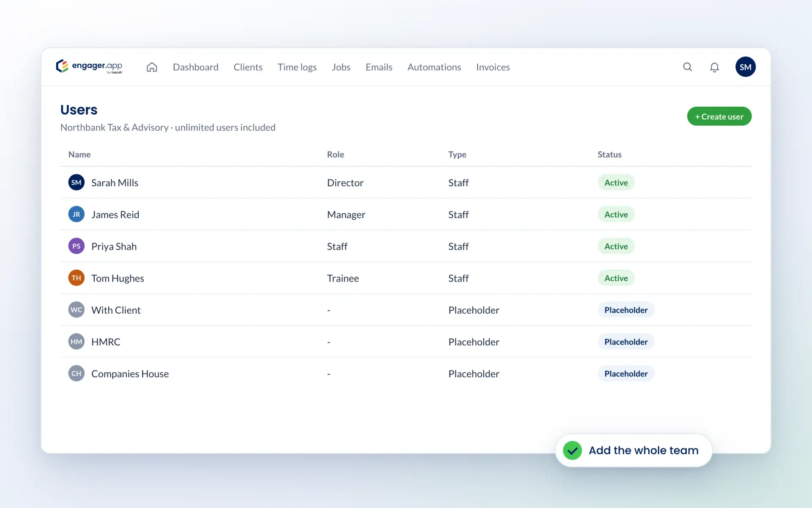
Task: Open the Emails section
Action: [379, 67]
